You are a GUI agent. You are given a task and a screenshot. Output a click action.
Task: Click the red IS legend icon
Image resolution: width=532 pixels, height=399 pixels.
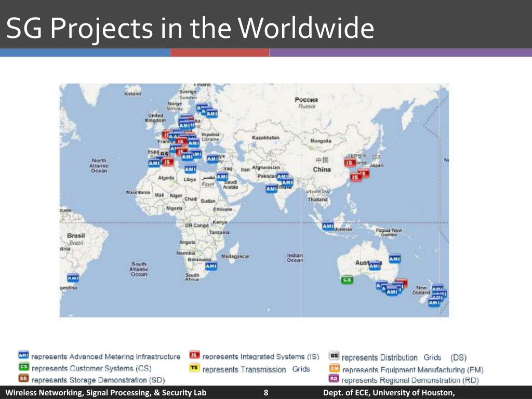[x=194, y=355]
